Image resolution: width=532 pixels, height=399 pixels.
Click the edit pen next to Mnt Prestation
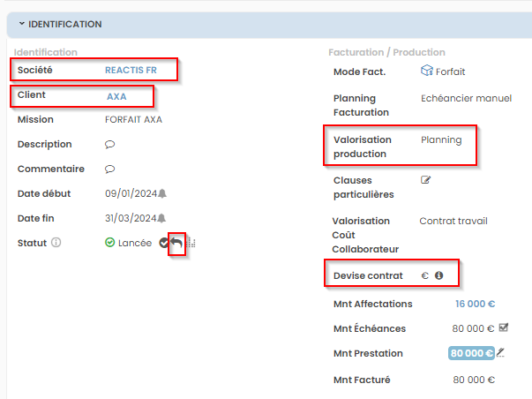[500, 353]
